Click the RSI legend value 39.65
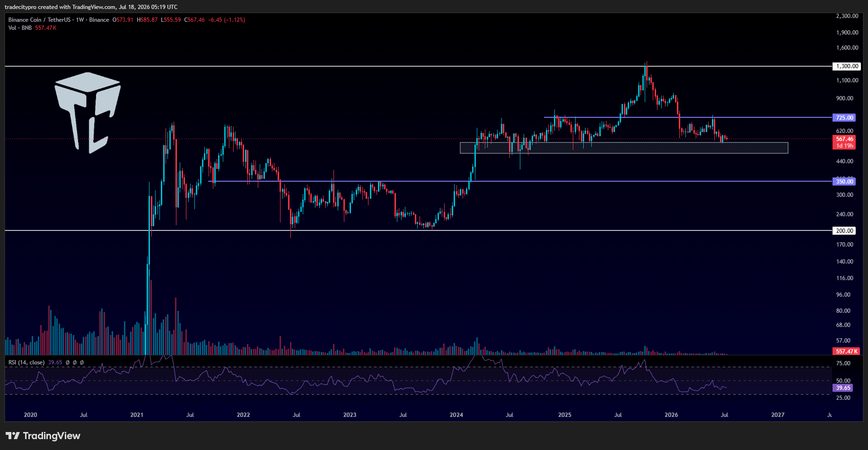 (55, 362)
